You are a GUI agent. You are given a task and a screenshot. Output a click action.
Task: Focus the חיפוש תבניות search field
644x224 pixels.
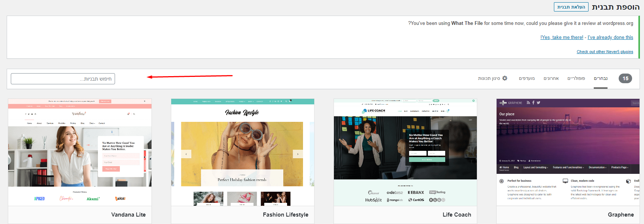click(63, 79)
